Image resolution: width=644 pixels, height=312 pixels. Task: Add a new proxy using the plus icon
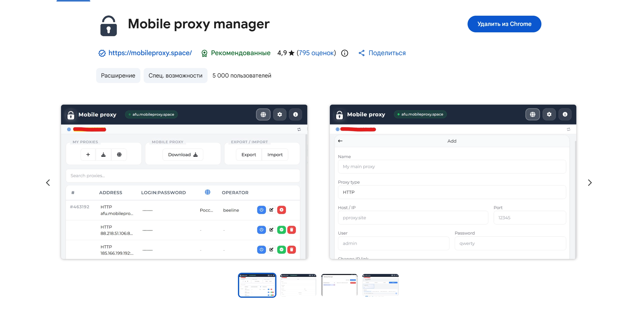pos(88,155)
